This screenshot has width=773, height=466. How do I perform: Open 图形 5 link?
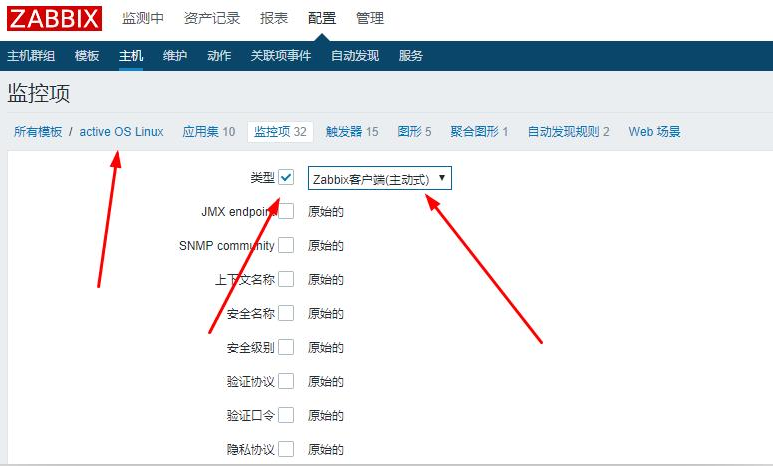tap(414, 132)
